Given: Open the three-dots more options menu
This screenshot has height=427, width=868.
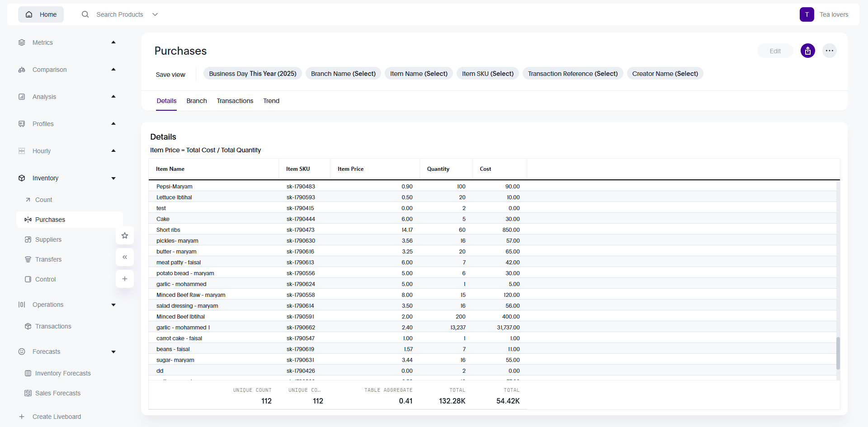Looking at the screenshot, I should [x=829, y=51].
